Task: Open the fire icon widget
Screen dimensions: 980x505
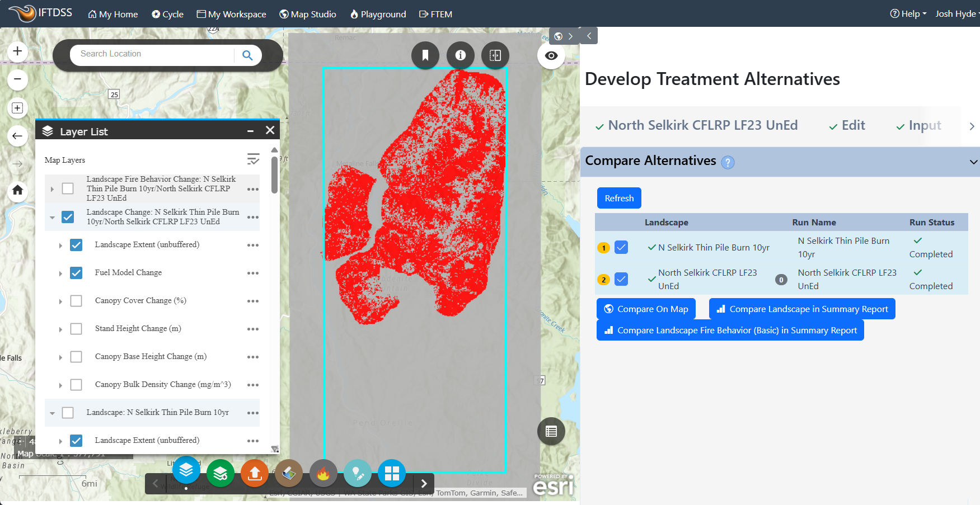Action: (323, 473)
